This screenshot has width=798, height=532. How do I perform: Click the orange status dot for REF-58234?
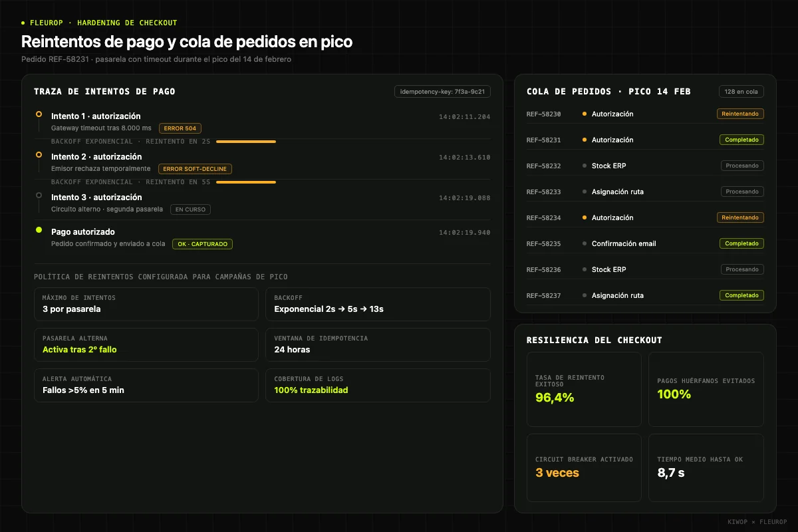[x=585, y=218]
